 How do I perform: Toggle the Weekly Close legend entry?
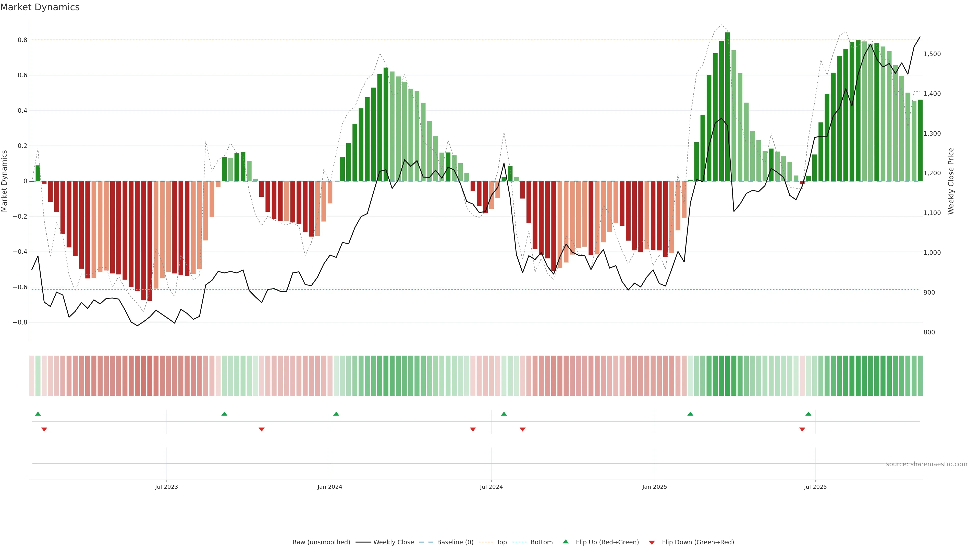[x=393, y=542]
